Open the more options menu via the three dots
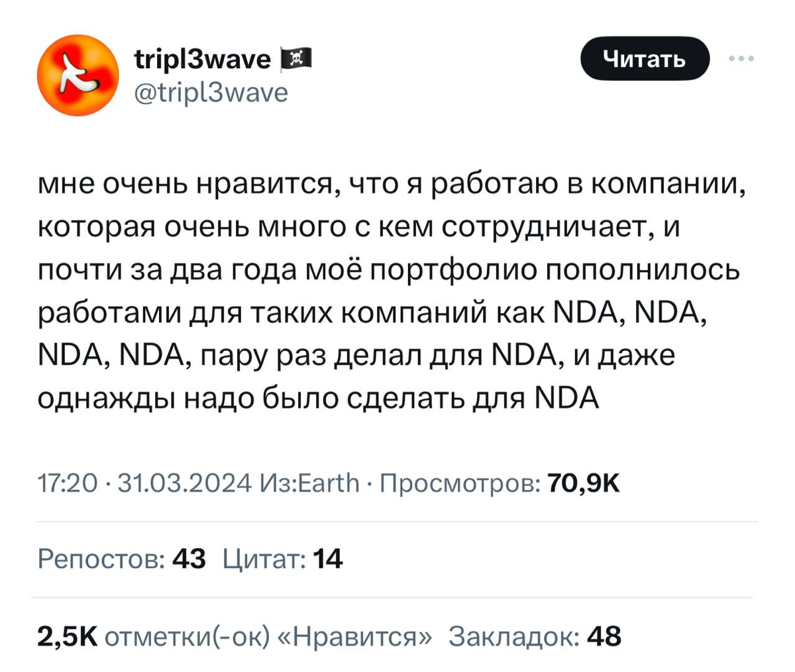Screen dimensions: 795x672 point(741,58)
